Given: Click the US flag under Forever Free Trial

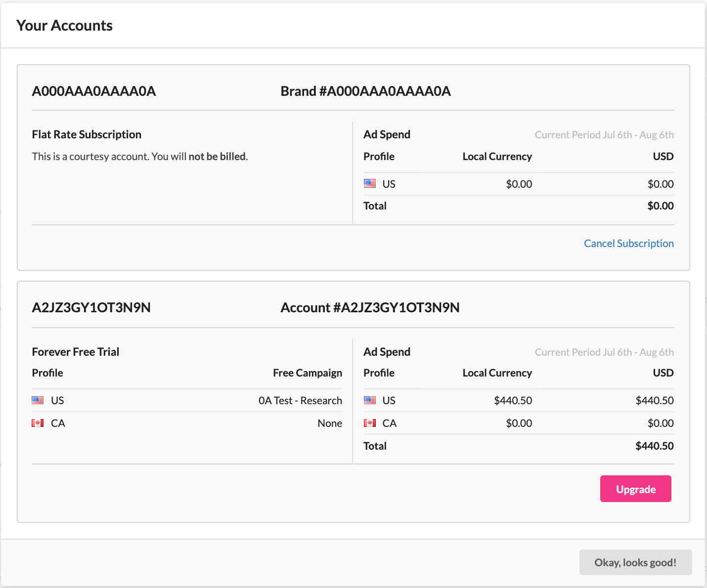Looking at the screenshot, I should tap(38, 400).
